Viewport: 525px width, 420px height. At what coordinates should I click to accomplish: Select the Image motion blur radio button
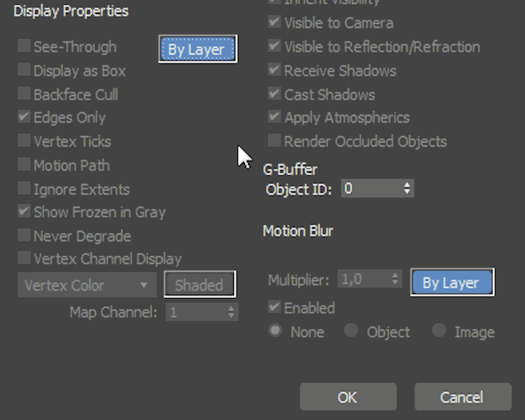(440, 331)
